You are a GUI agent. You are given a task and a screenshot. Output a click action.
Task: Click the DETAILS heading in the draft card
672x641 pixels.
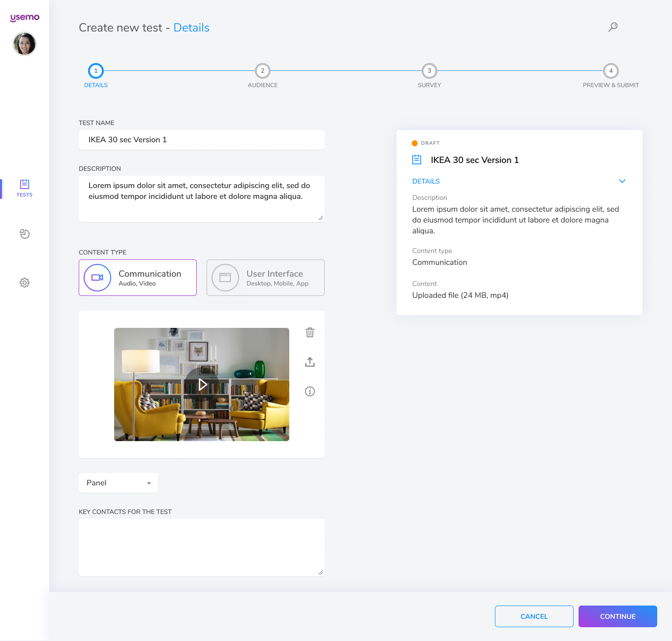click(x=426, y=181)
